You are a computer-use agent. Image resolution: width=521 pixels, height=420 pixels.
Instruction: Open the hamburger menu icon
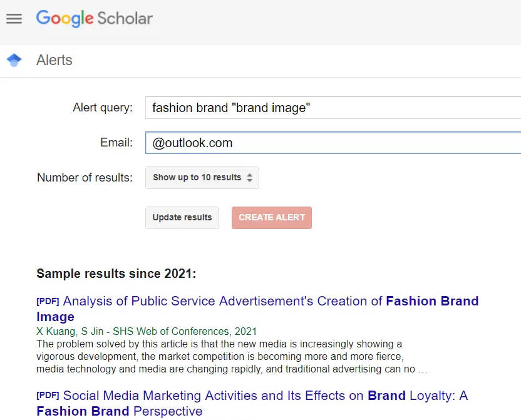pos(14,19)
